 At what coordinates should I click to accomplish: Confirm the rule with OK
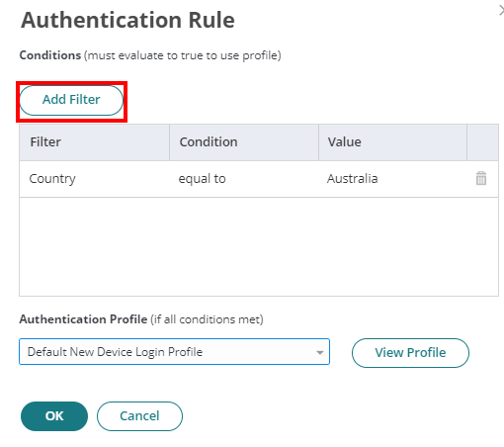pos(54,416)
